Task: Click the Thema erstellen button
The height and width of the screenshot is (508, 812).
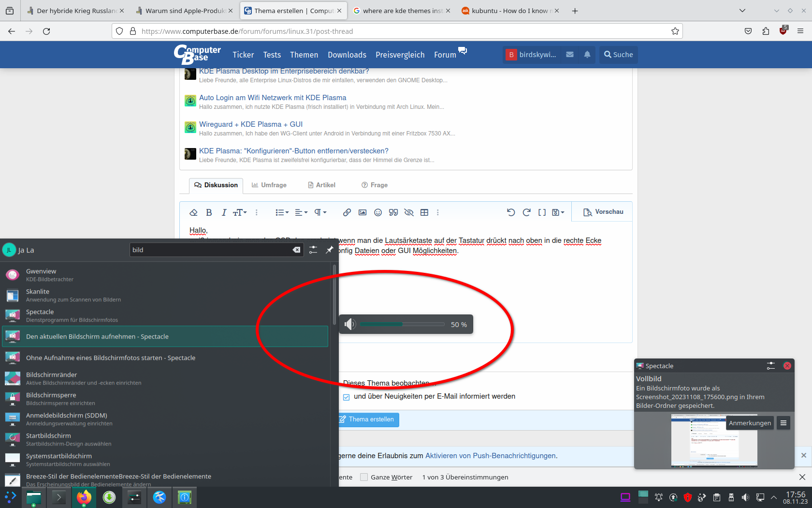Action: (x=368, y=419)
